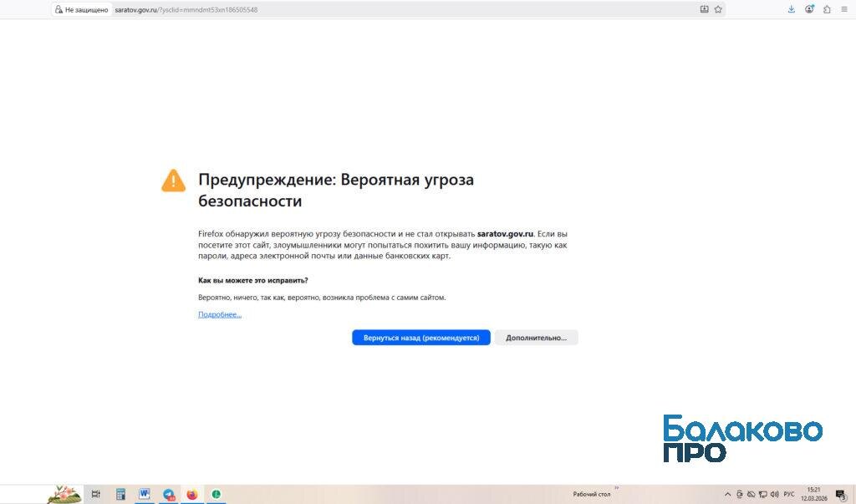Open the Firefox application menu
Image resolution: width=856 pixels, height=504 pixels.
tap(844, 9)
